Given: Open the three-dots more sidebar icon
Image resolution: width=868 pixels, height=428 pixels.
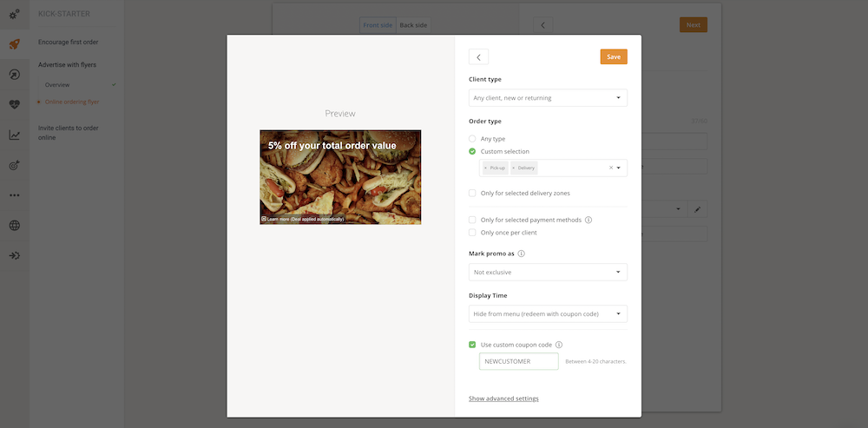Looking at the screenshot, I should click(x=15, y=194).
